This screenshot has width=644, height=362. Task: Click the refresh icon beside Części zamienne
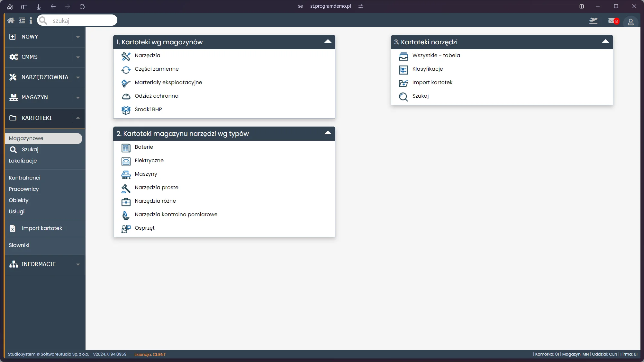pos(126,70)
